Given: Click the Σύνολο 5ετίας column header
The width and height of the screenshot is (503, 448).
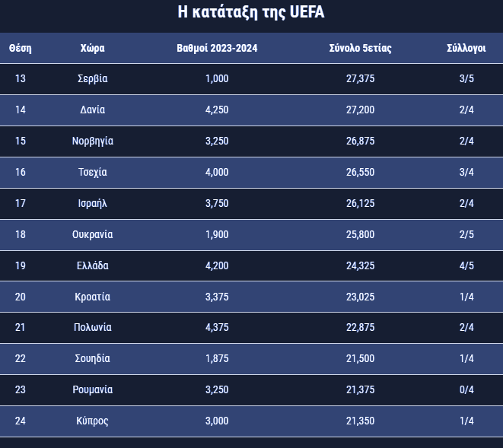Looking at the screenshot, I should (x=360, y=48).
